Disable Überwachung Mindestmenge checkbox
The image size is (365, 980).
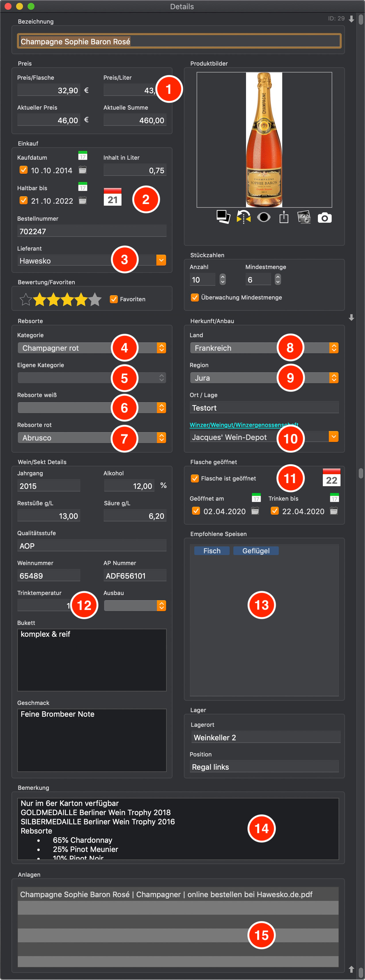point(195,297)
